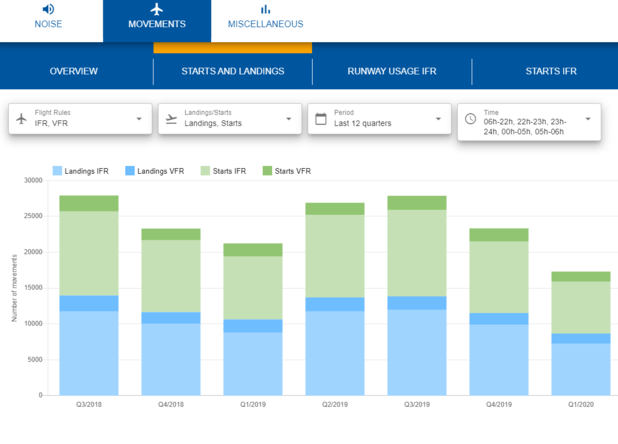This screenshot has height=444, width=618.
Task: Click the Starts VFR legend label
Action: click(292, 171)
